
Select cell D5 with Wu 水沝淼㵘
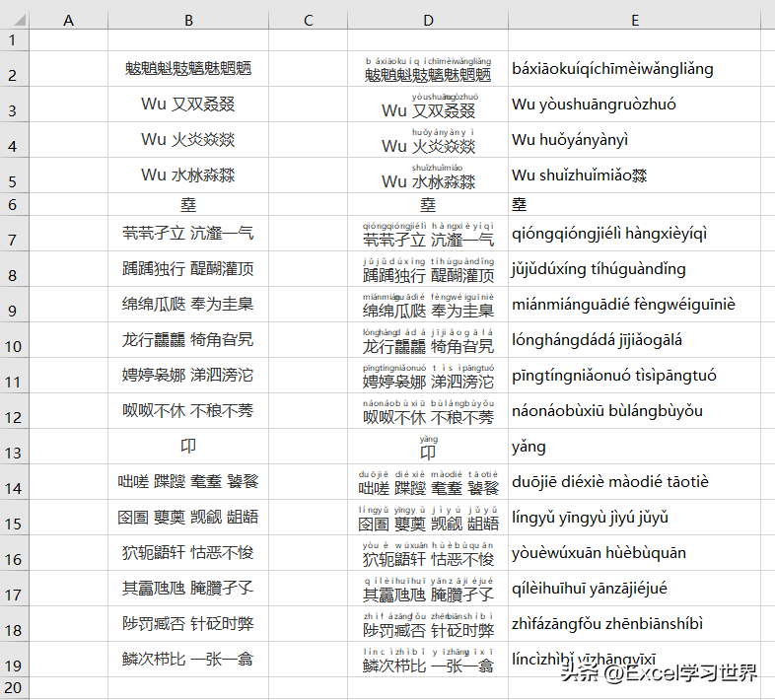428,175
